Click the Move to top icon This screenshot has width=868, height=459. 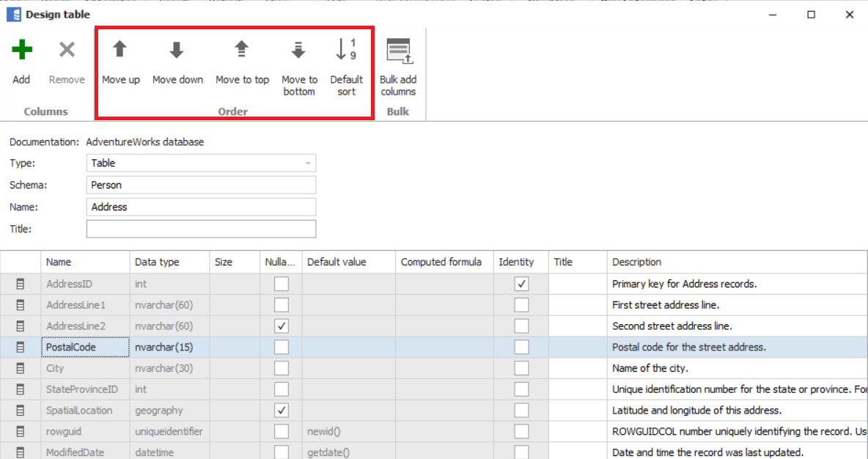tap(242, 51)
